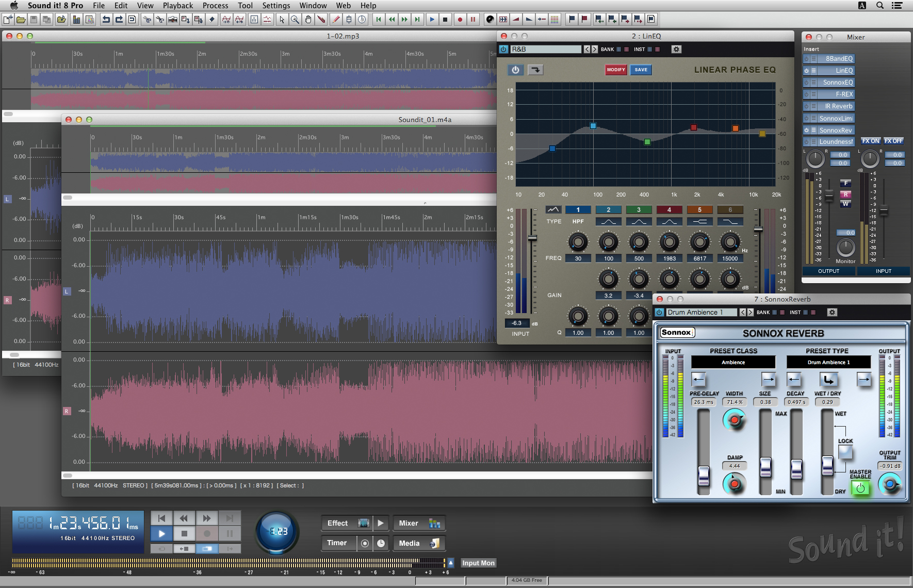Open band 6 filter type selector
Image resolution: width=913 pixels, height=588 pixels.
pos(730,222)
